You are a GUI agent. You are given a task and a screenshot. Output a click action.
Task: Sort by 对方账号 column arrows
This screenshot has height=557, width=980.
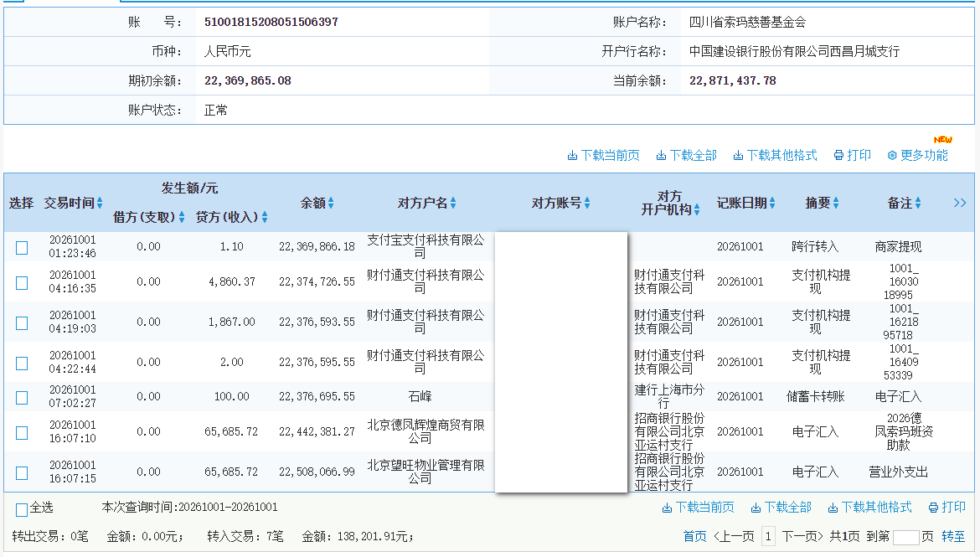coord(587,203)
